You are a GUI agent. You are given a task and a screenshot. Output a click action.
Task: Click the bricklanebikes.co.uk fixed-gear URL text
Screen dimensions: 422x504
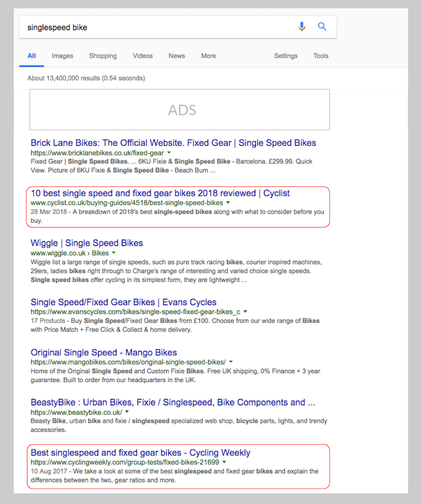pos(97,153)
